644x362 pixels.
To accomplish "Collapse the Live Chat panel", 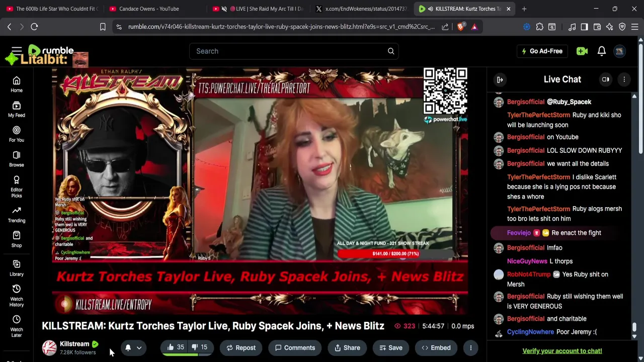I will (x=500, y=79).
